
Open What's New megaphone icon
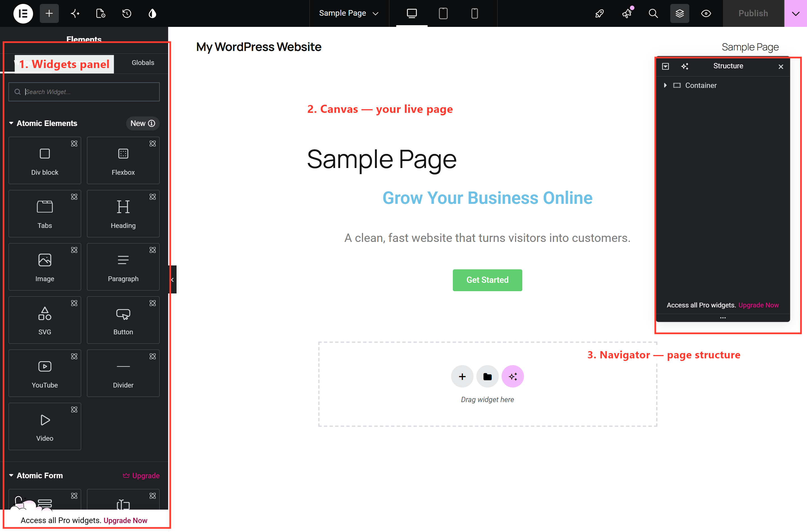627,13
